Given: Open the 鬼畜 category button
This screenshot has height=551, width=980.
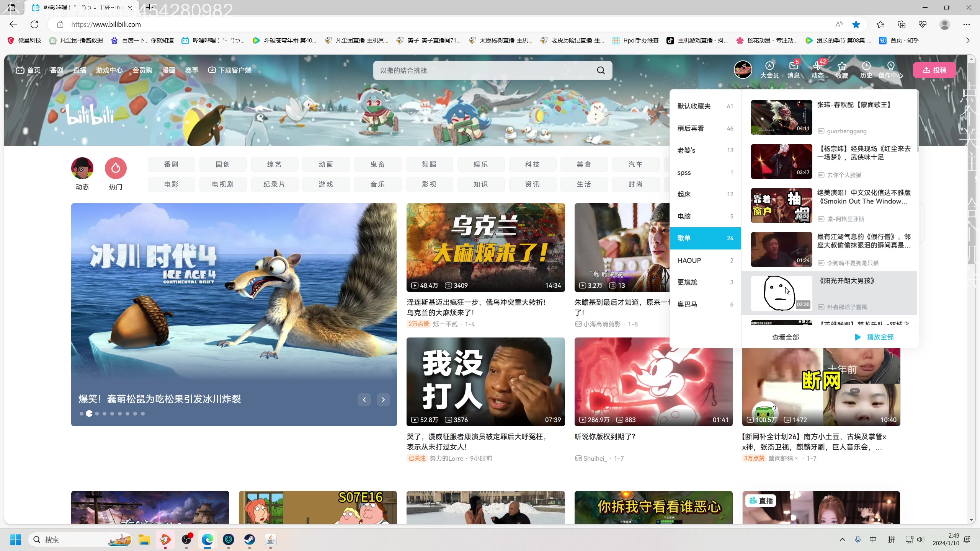Looking at the screenshot, I should [x=377, y=165].
